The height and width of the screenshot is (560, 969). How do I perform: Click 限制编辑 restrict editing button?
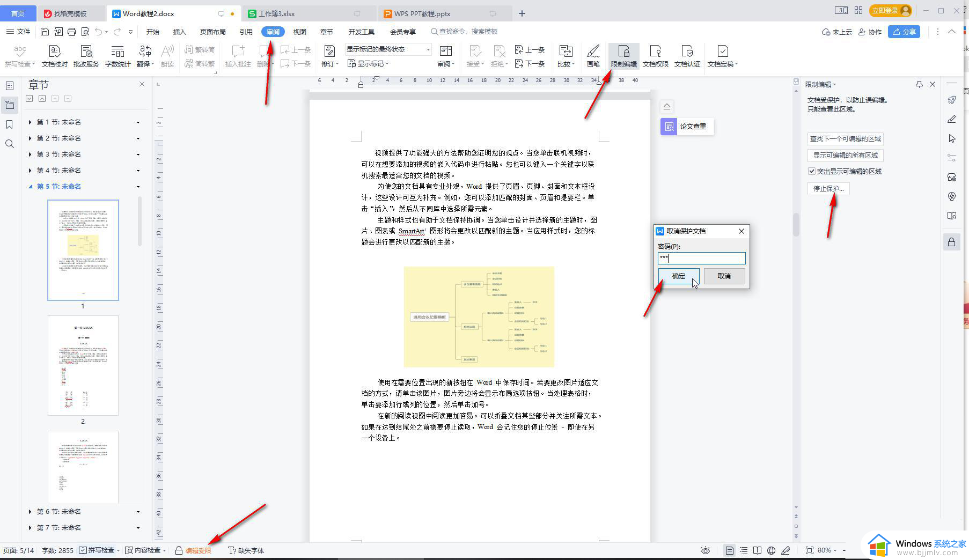[624, 56]
